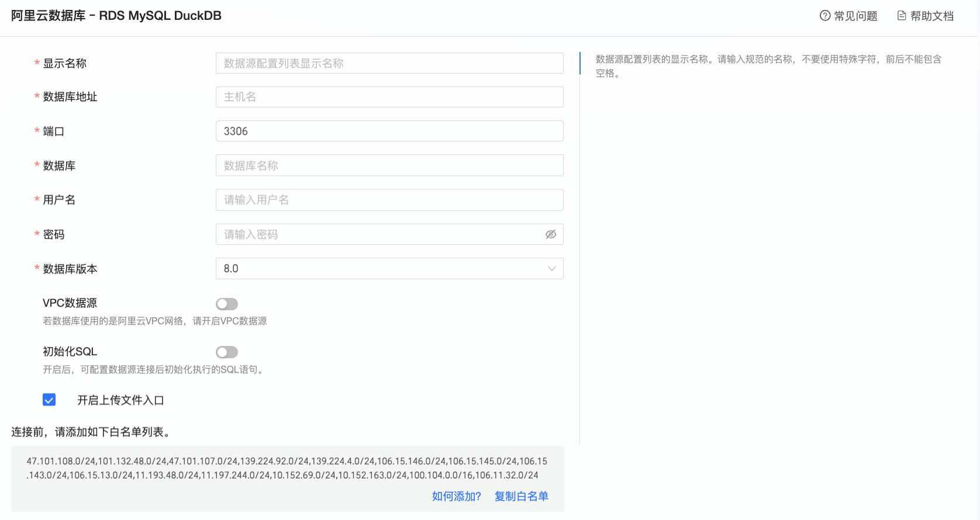Click 复制白名单 to copy whitelist
This screenshot has width=980, height=520.
click(522, 496)
